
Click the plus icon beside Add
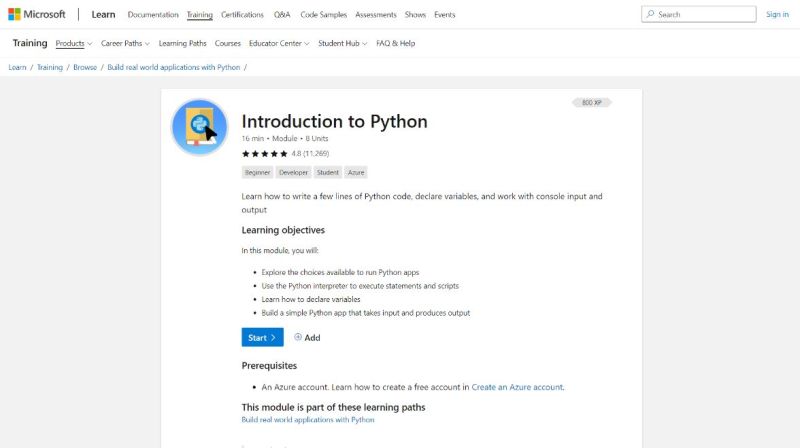298,337
